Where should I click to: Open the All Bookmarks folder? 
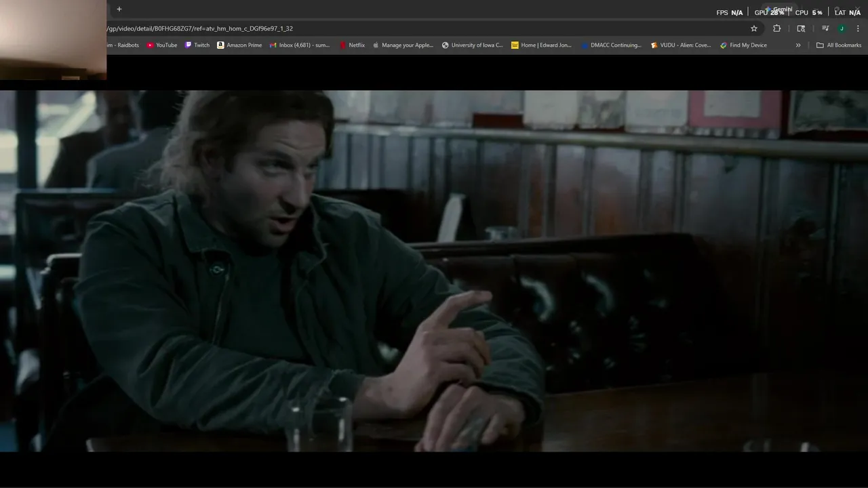click(x=839, y=45)
